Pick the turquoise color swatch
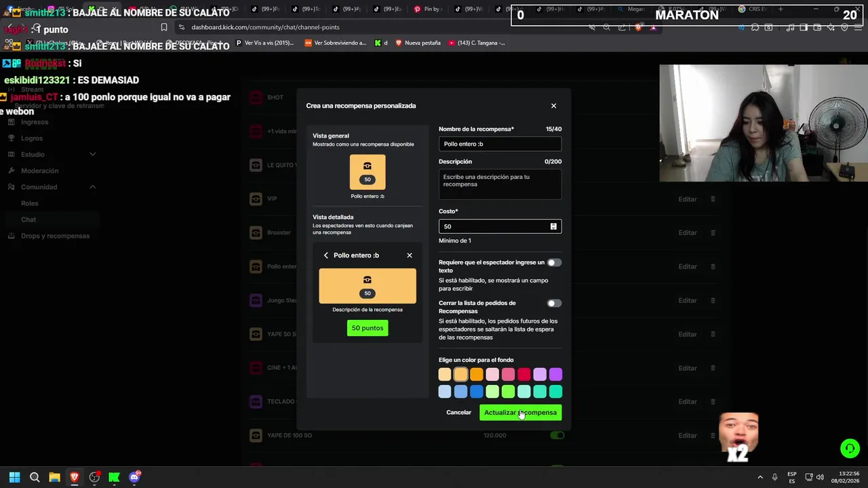 pyautogui.click(x=555, y=391)
